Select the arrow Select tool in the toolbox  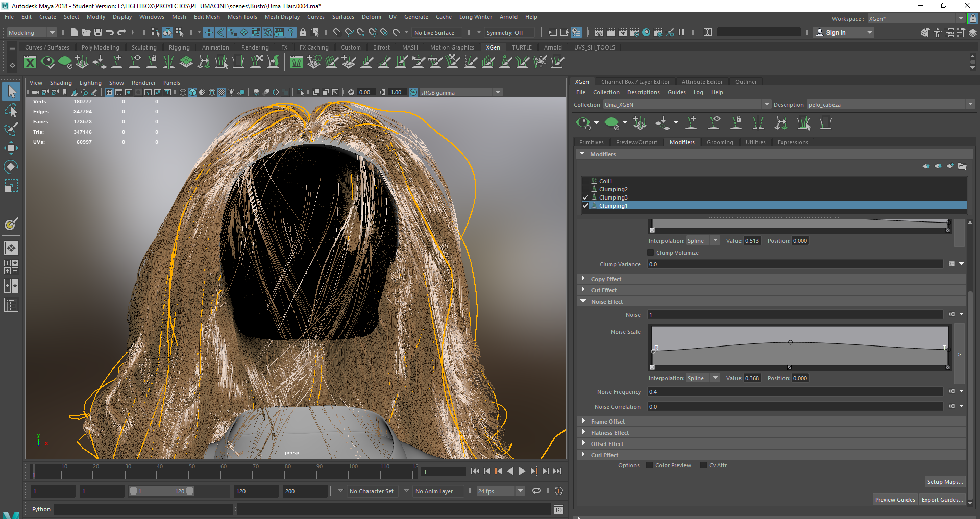click(11, 91)
